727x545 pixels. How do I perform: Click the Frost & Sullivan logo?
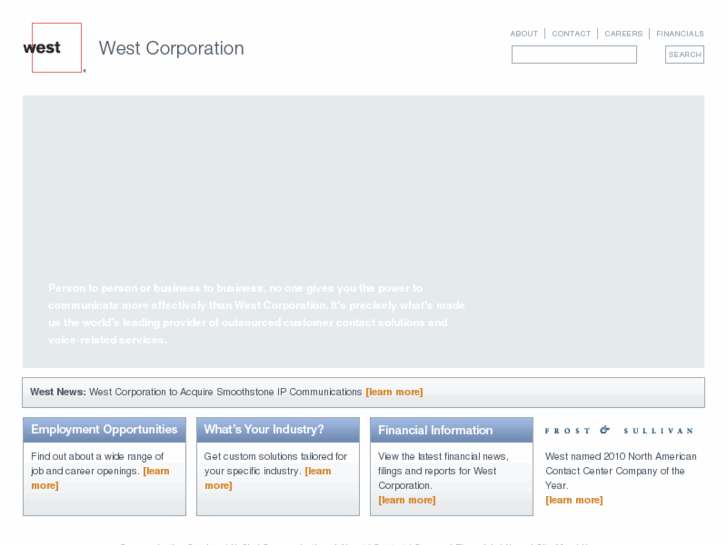619,430
